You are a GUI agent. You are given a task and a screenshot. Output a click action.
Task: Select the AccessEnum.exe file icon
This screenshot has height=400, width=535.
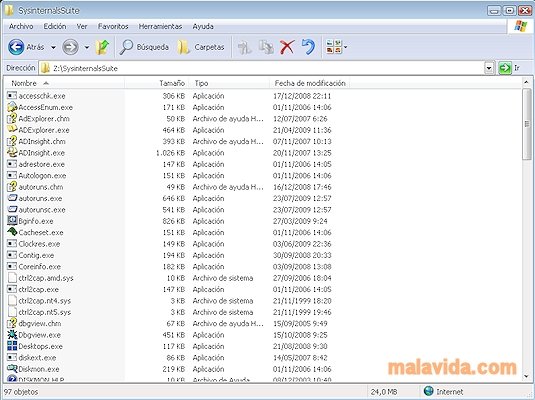(x=12, y=107)
